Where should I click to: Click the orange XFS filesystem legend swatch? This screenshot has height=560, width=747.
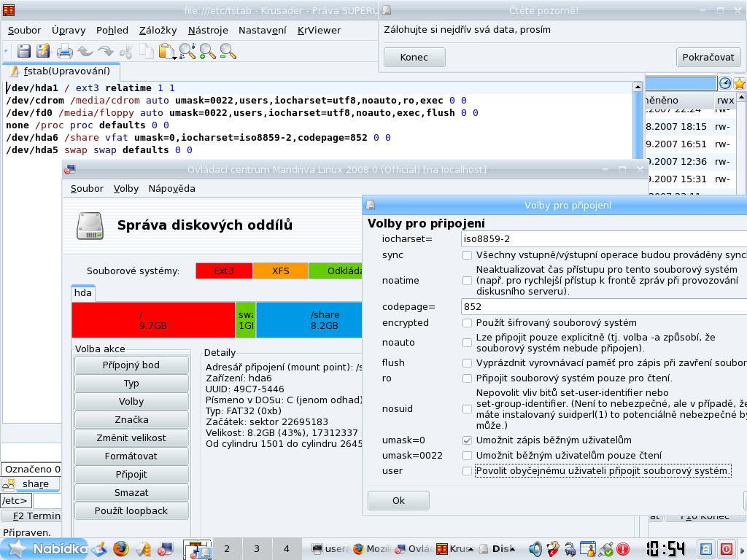click(x=281, y=271)
